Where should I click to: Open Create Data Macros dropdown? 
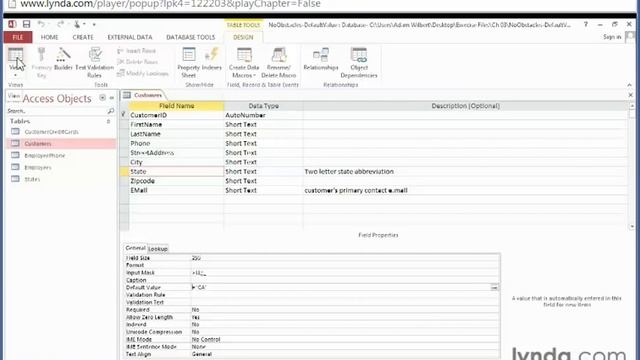click(x=244, y=62)
